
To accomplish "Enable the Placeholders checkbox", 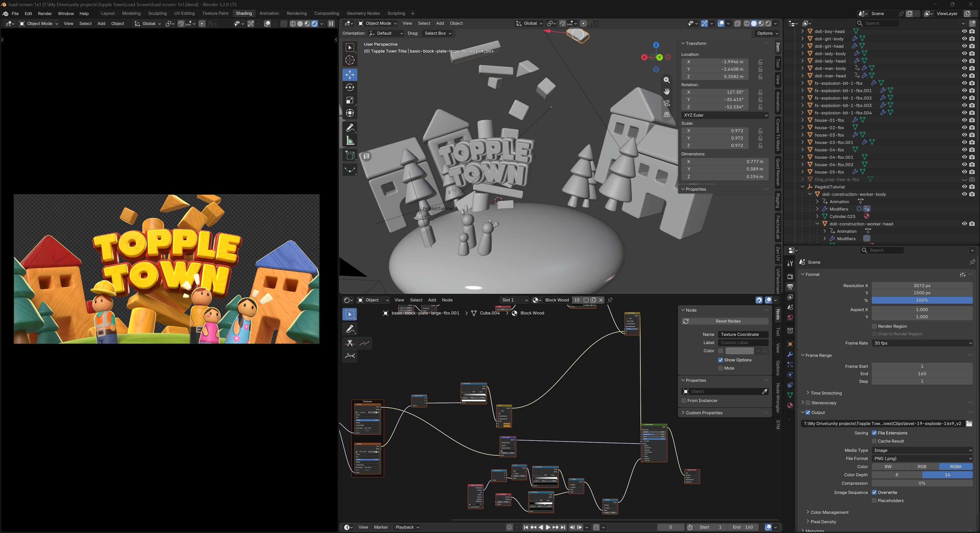I will click(x=874, y=501).
